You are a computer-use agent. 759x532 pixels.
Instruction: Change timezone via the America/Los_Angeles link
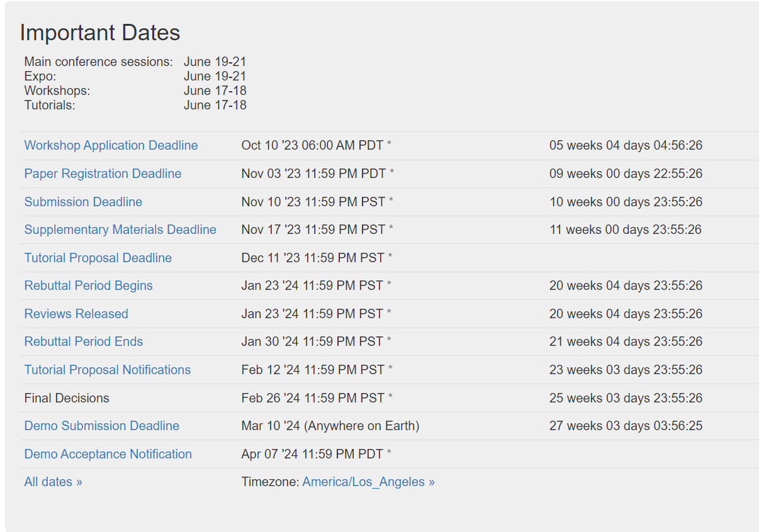(368, 482)
